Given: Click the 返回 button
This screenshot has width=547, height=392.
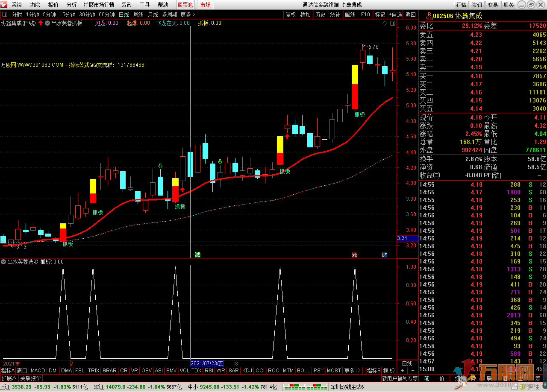Looking at the screenshot, I should coord(410,15).
